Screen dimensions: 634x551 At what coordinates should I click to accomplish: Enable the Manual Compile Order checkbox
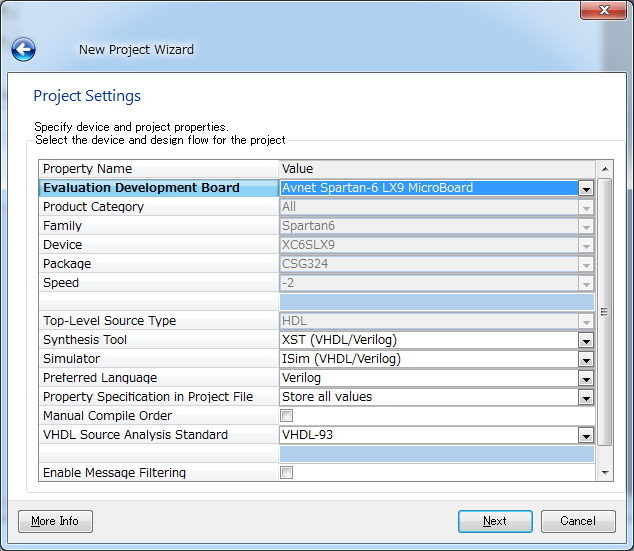[x=287, y=416]
